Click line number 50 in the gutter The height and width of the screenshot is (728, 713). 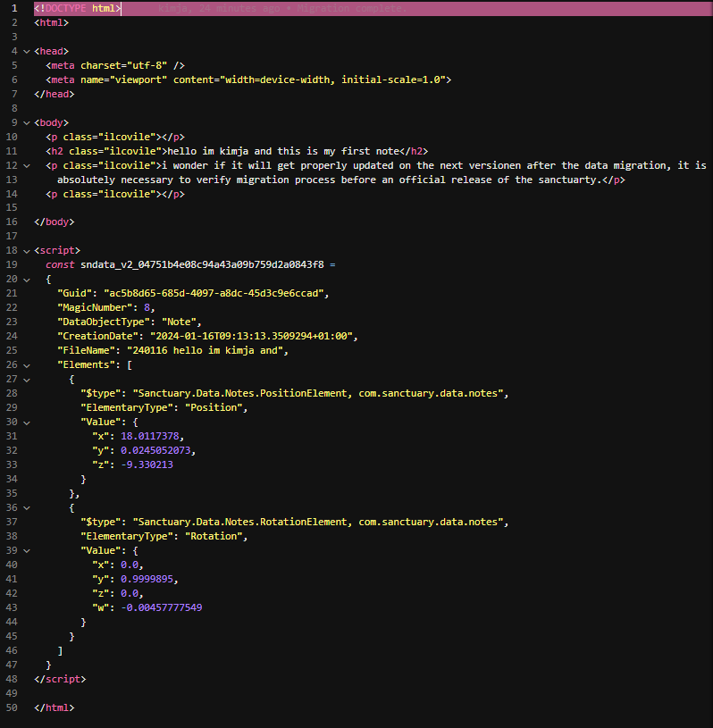(12, 707)
